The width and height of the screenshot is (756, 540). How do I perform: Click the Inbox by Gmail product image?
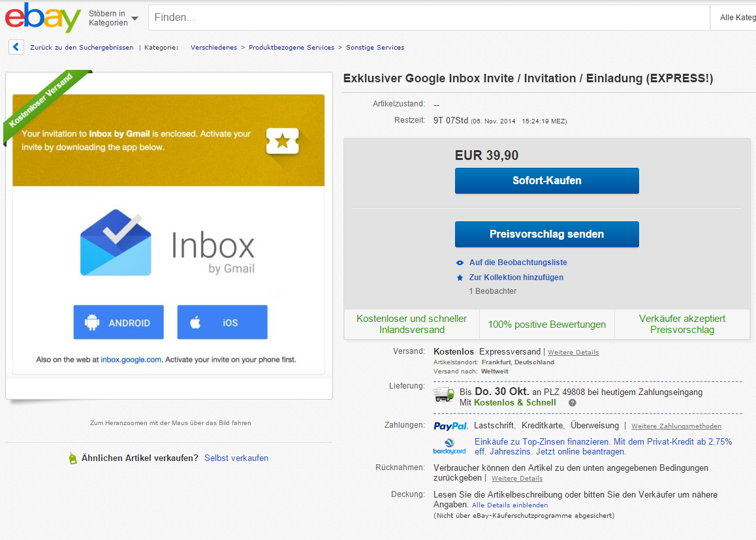pyautogui.click(x=168, y=235)
